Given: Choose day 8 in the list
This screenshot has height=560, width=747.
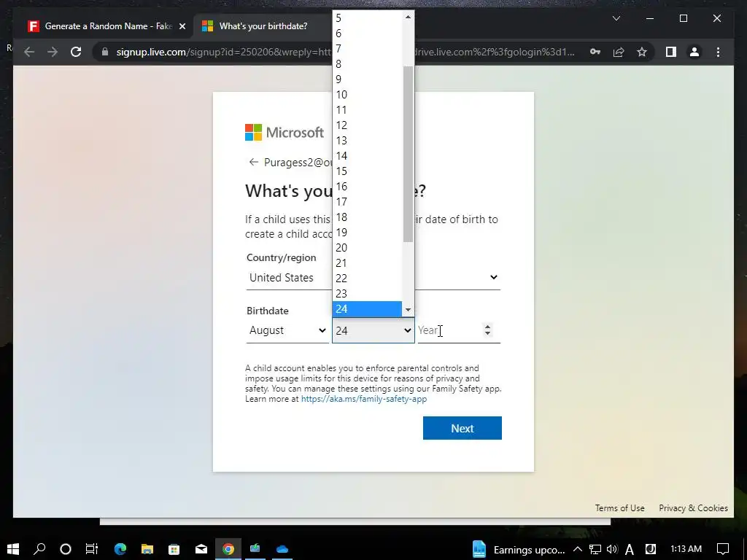Looking at the screenshot, I should 367,64.
